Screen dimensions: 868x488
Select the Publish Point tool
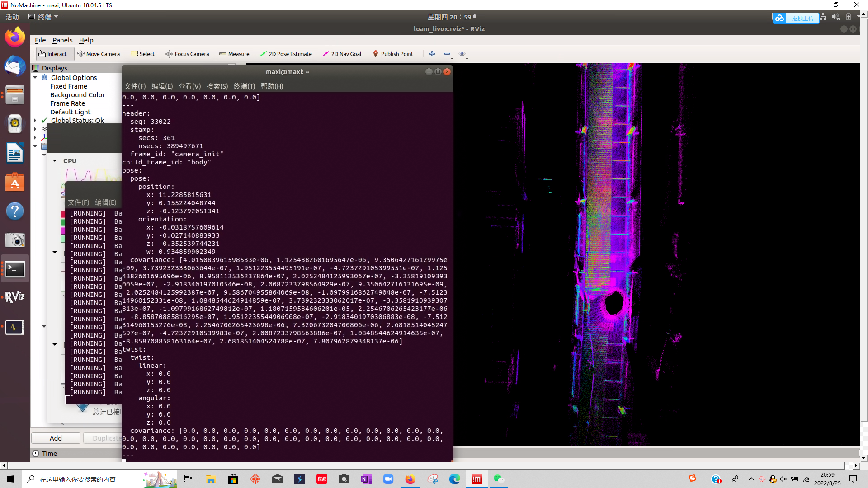point(393,54)
